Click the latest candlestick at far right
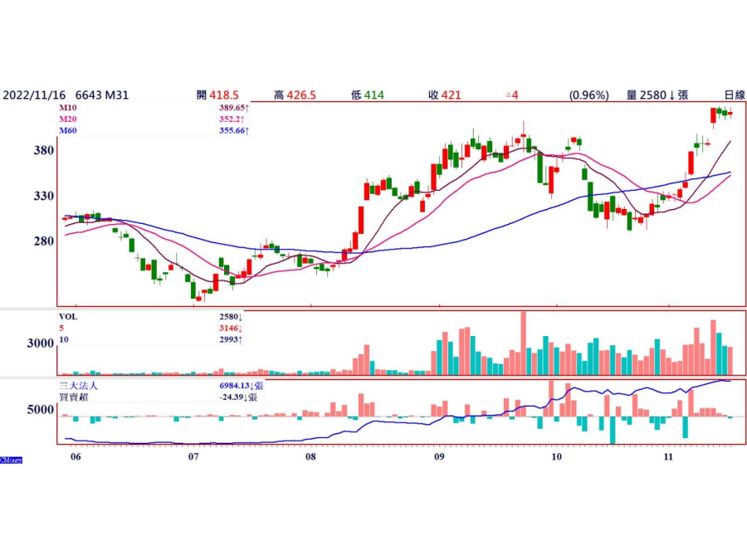 coord(730,114)
